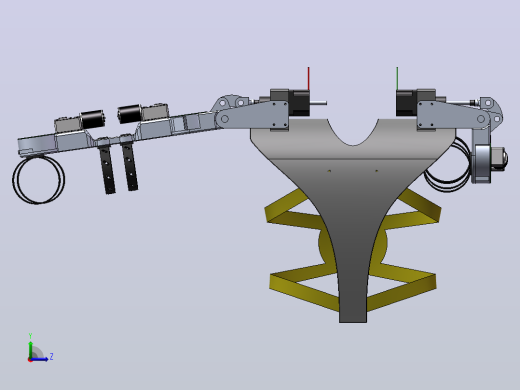Select the black stepper motor under red line
The height and width of the screenshot is (390, 520).
tap(299, 103)
